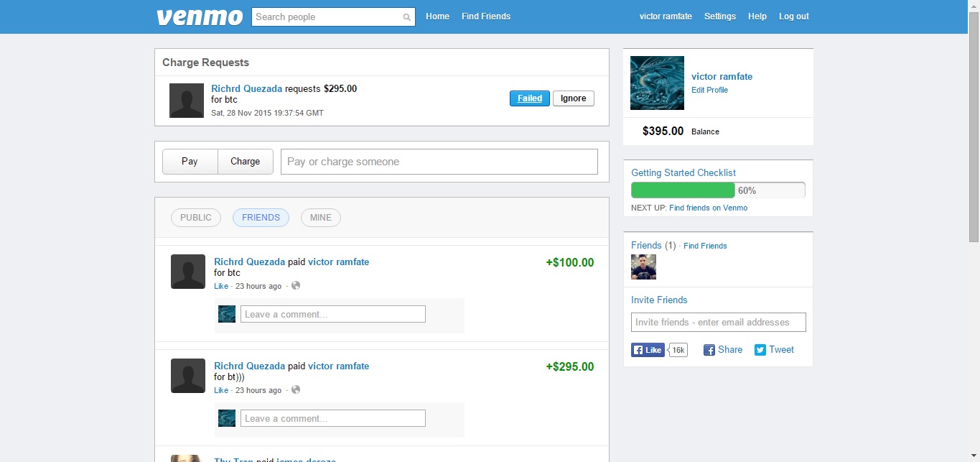Click the 16k Facebook like count
This screenshot has width=980, height=462.
[678, 350]
